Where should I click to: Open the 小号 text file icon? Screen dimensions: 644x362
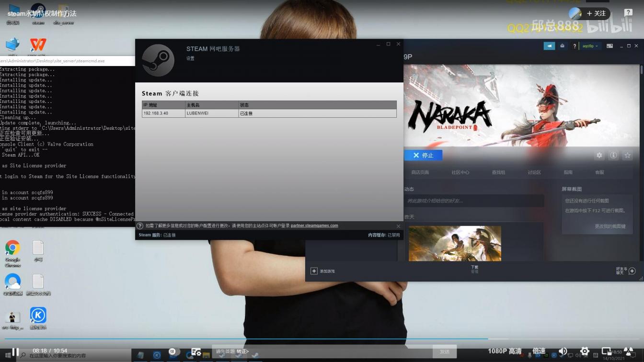pyautogui.click(x=38, y=251)
